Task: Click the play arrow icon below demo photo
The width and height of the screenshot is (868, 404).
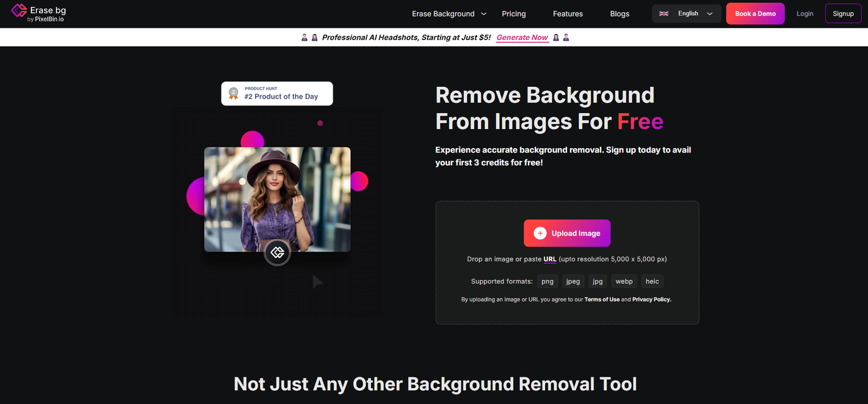Action: point(318,281)
